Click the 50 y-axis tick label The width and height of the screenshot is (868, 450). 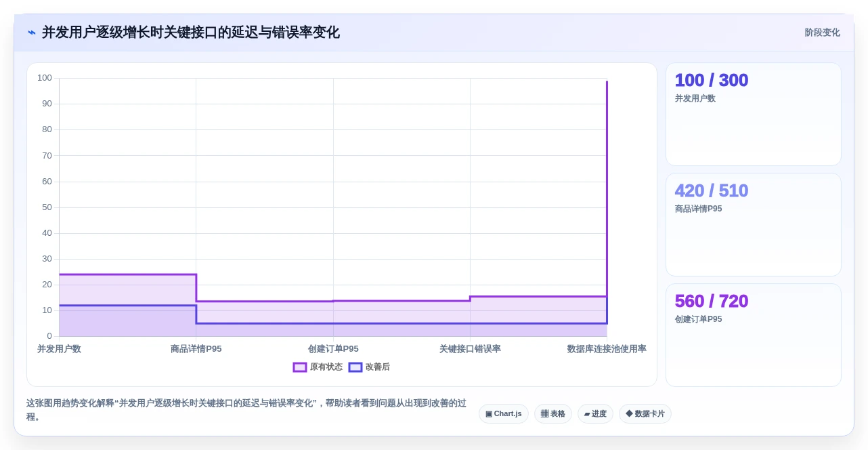pos(47,207)
